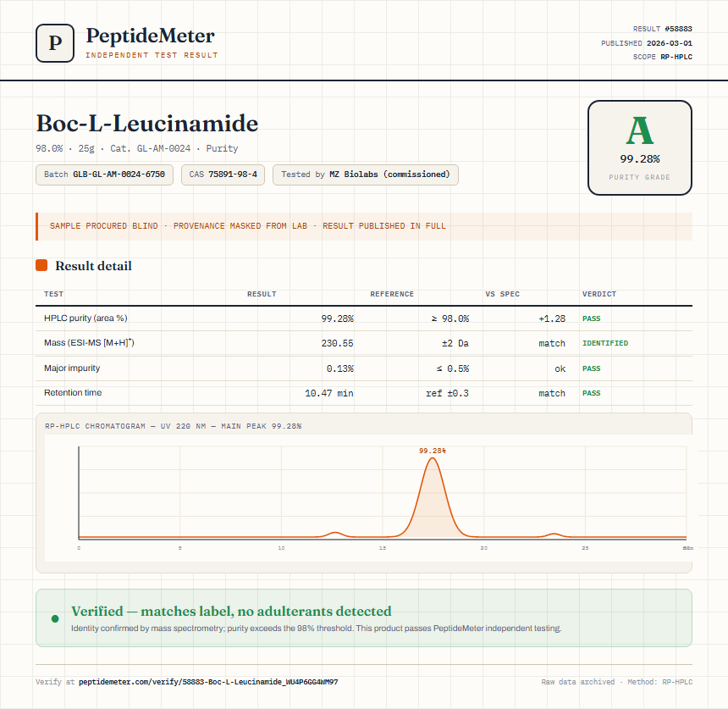
Task: Click the Result detail section heading
Action: coord(93,266)
